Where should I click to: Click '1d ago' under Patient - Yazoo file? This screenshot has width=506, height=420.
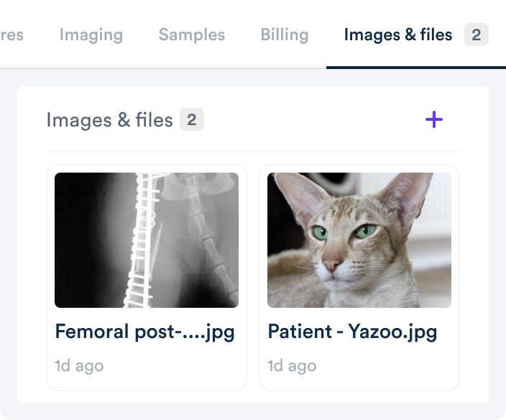[292, 366]
